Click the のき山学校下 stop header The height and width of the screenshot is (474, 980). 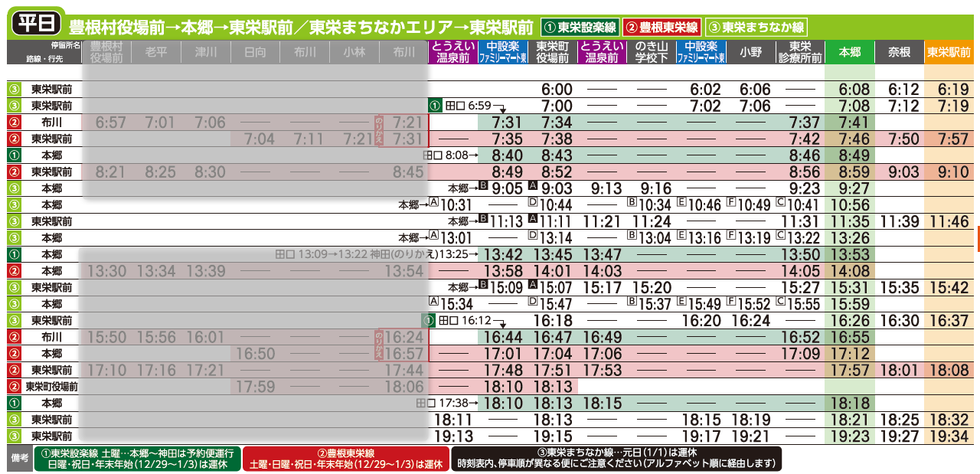click(x=652, y=52)
